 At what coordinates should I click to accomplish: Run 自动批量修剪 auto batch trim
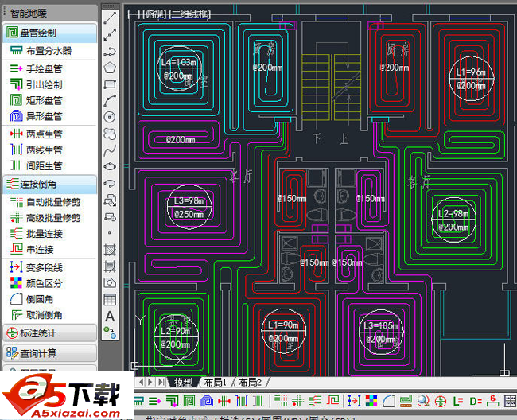(x=52, y=202)
